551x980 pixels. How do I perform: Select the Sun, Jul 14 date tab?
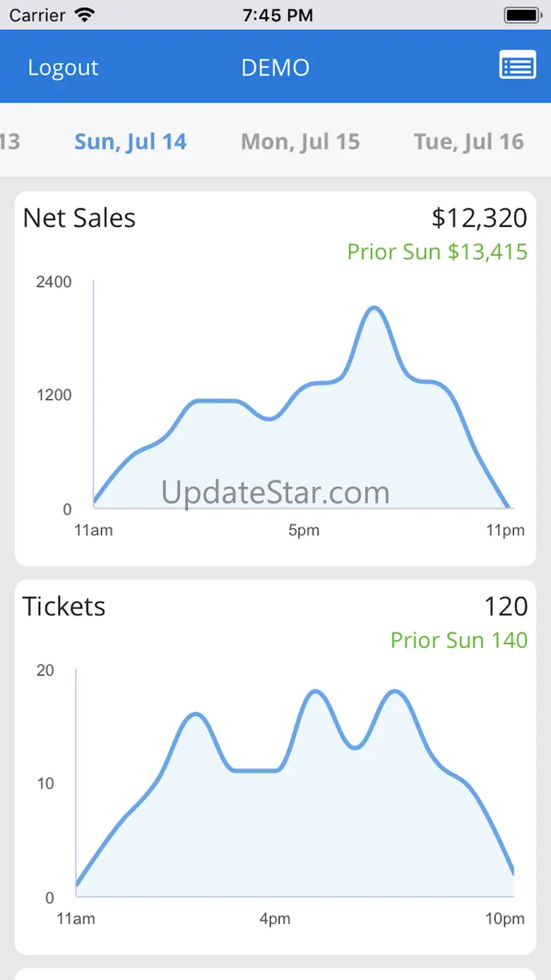click(x=131, y=141)
